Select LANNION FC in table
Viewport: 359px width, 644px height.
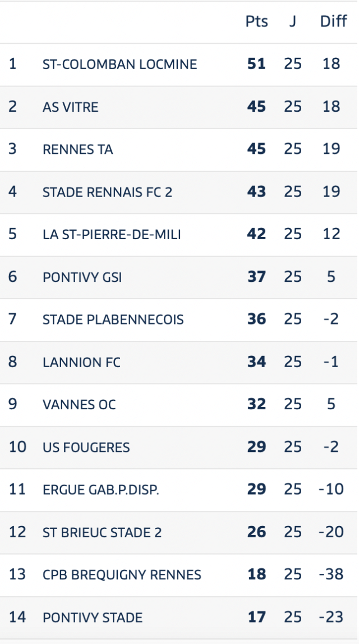[x=81, y=362]
